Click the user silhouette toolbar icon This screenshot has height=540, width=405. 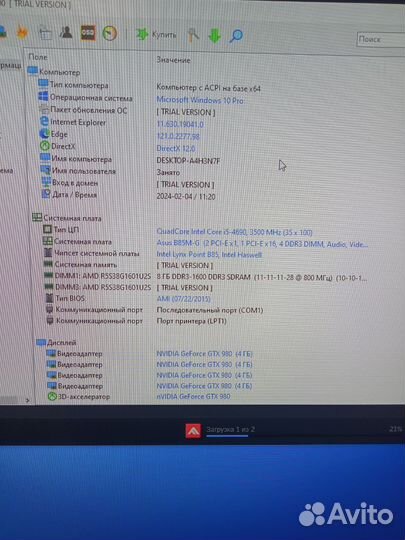(x=66, y=33)
